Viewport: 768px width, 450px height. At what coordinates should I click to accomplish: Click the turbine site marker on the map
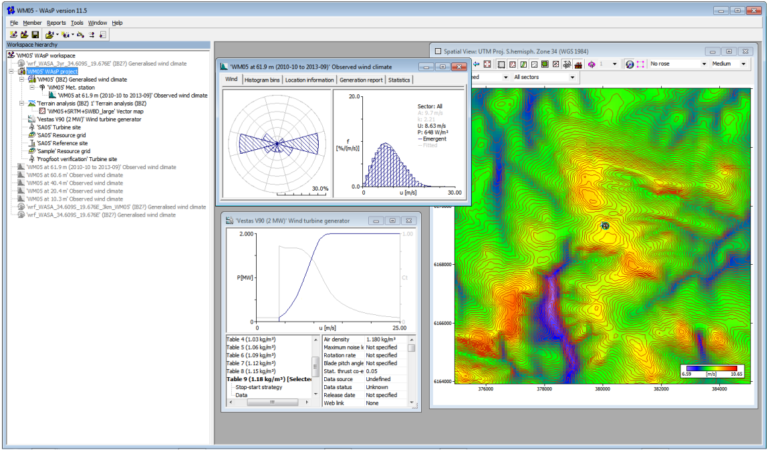[605, 225]
